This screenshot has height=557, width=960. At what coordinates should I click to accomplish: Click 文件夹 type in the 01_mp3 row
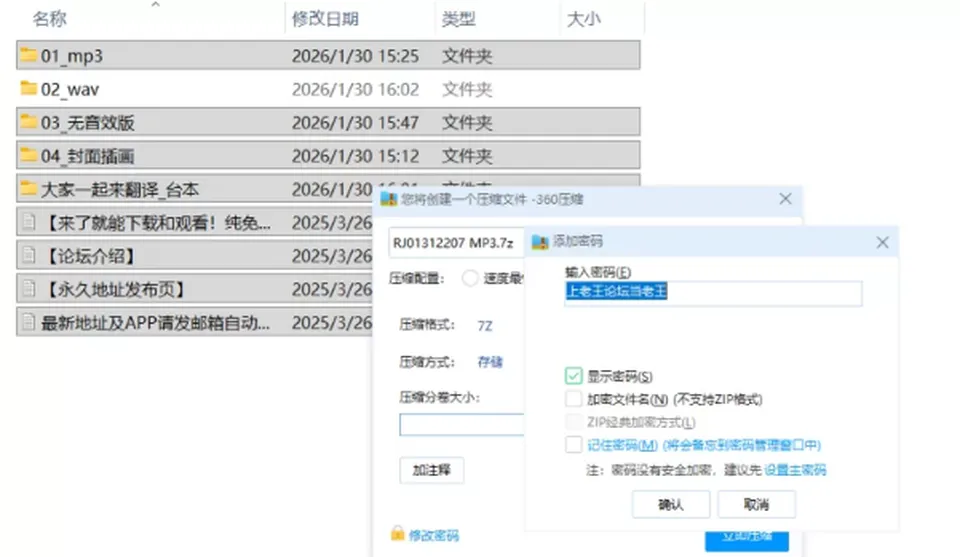pos(467,56)
